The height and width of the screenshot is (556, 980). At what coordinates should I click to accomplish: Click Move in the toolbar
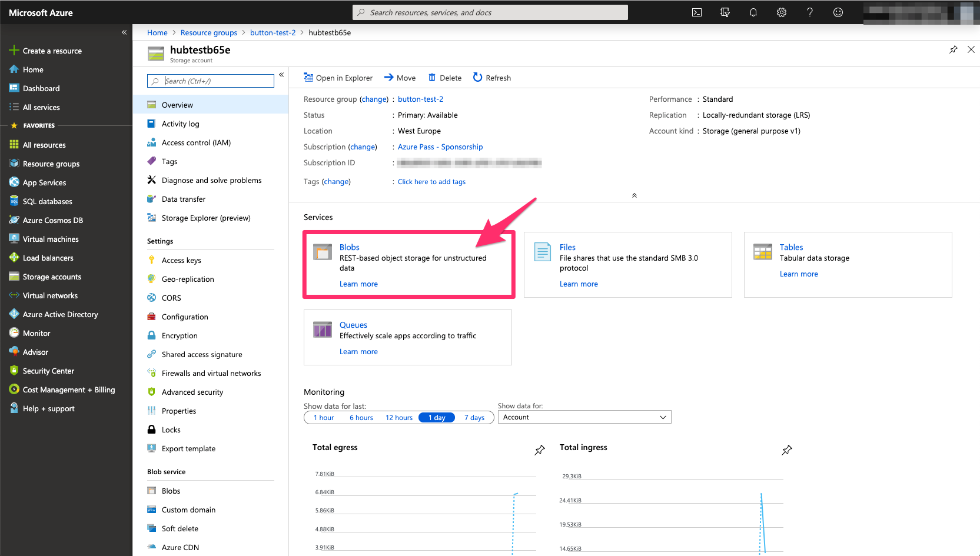400,78
